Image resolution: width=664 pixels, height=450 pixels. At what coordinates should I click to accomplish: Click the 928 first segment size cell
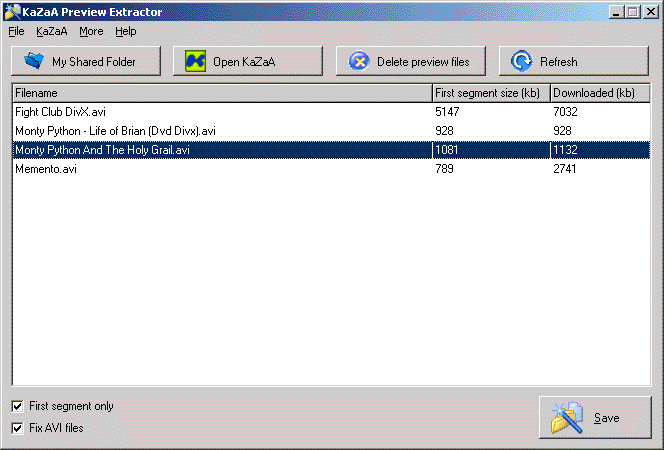pos(444,131)
